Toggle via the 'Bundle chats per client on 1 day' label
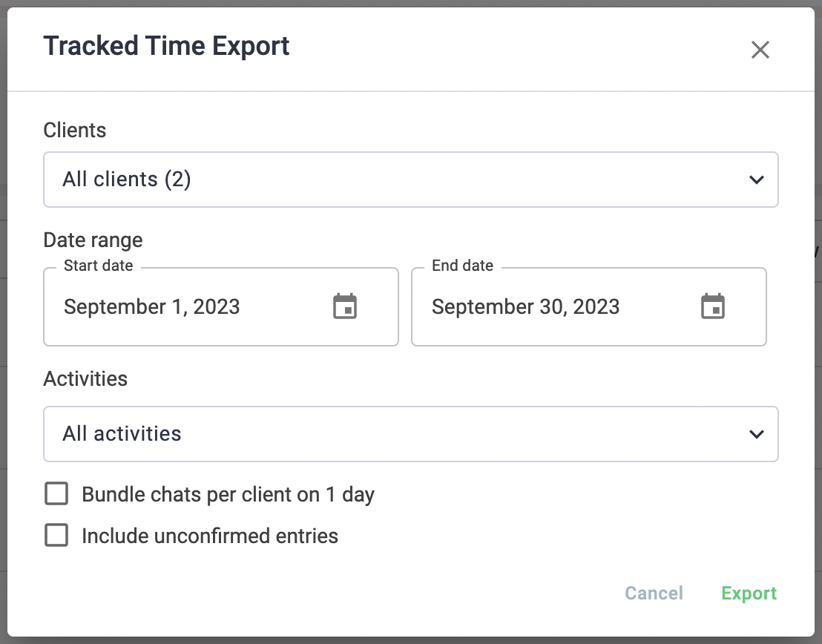 [x=228, y=495]
